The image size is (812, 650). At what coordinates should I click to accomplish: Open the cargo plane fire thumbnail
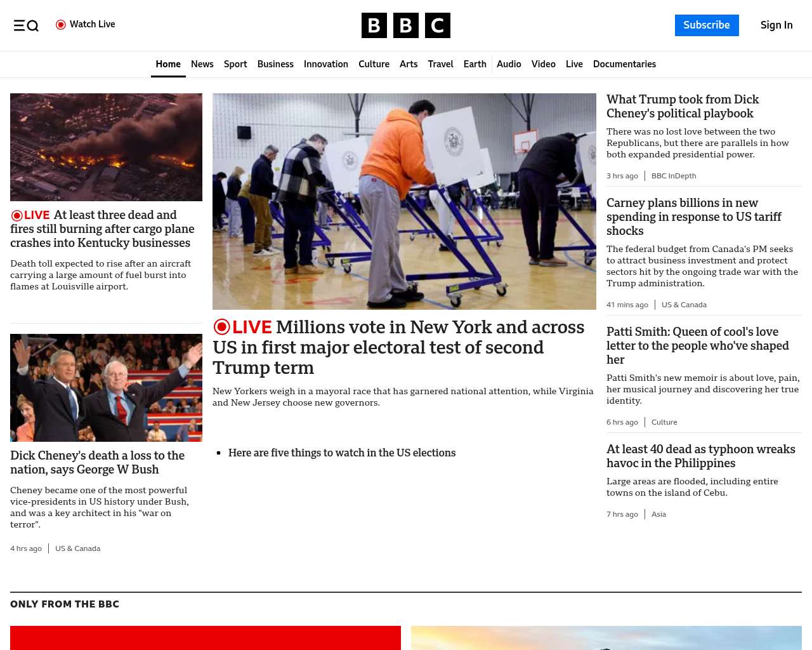click(x=106, y=147)
